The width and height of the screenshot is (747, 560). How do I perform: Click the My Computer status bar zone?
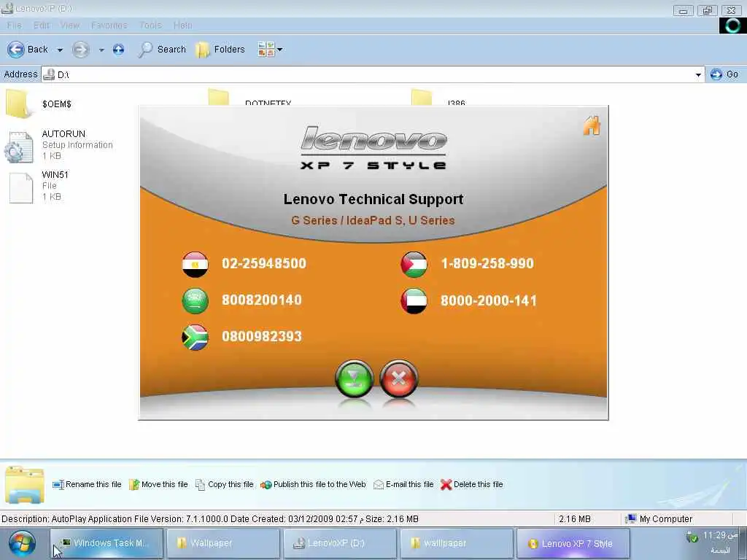659,519
